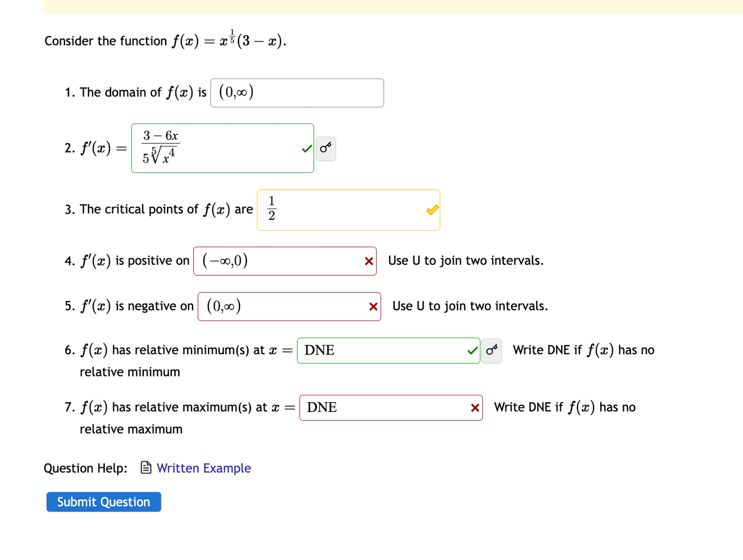Open the Written Example help resource
The image size is (743, 560).
coord(204,468)
